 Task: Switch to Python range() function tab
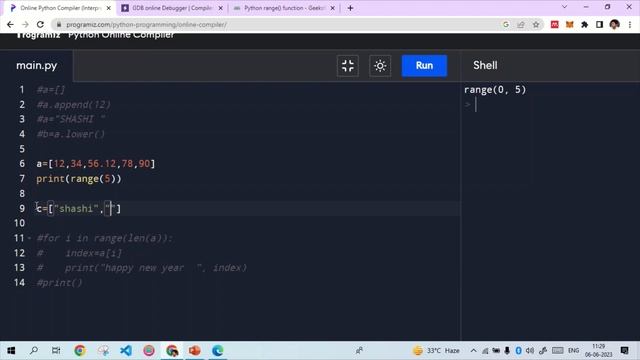coord(283,8)
